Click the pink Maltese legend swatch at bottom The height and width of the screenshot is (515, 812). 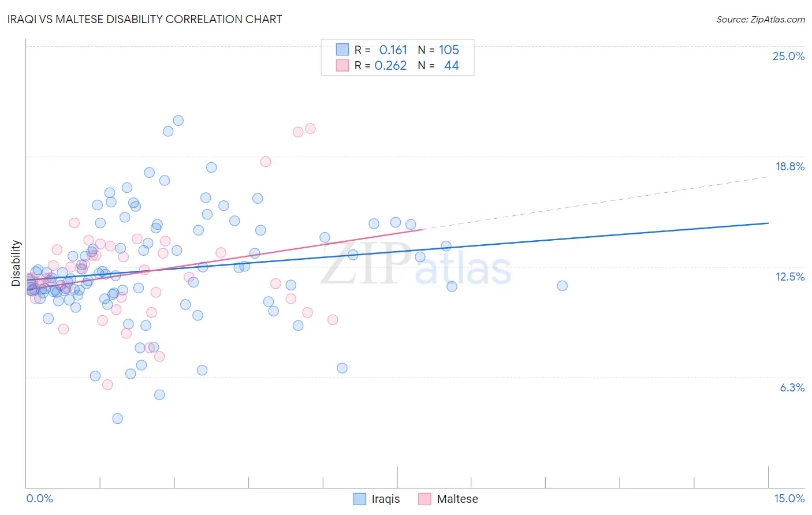click(x=424, y=499)
